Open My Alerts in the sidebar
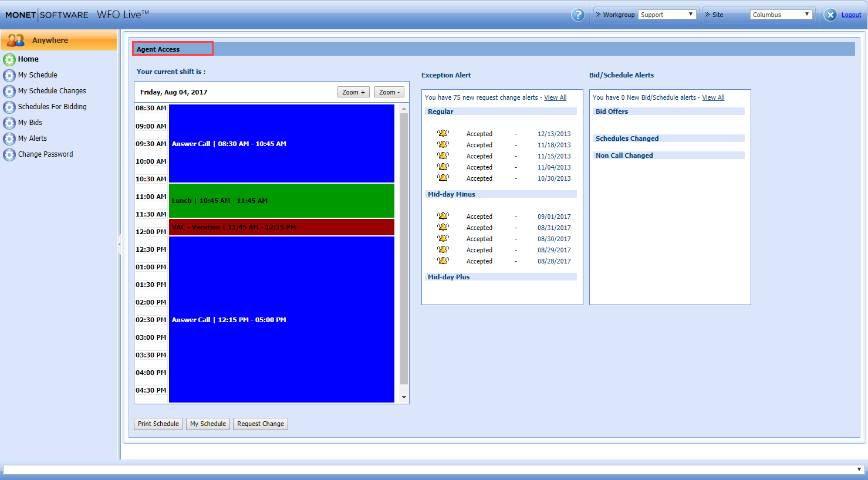The image size is (868, 480). tap(32, 138)
